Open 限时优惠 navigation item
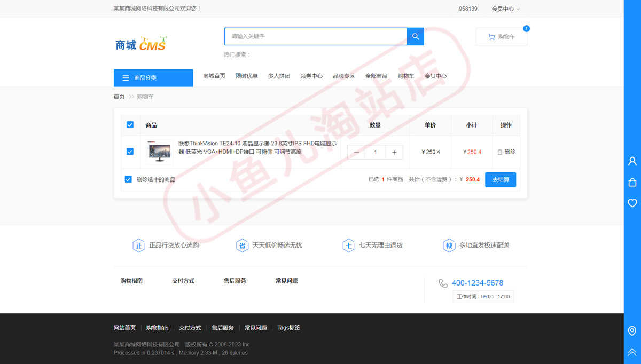The width and height of the screenshot is (641, 364). [247, 76]
